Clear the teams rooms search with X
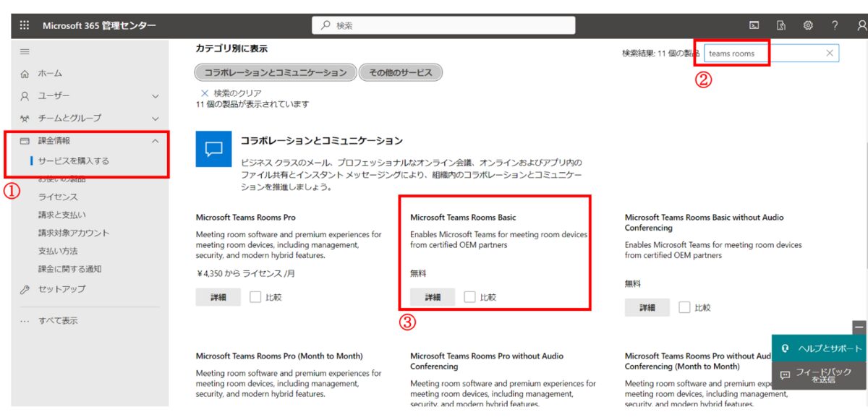The height and width of the screenshot is (420, 868). 830,53
